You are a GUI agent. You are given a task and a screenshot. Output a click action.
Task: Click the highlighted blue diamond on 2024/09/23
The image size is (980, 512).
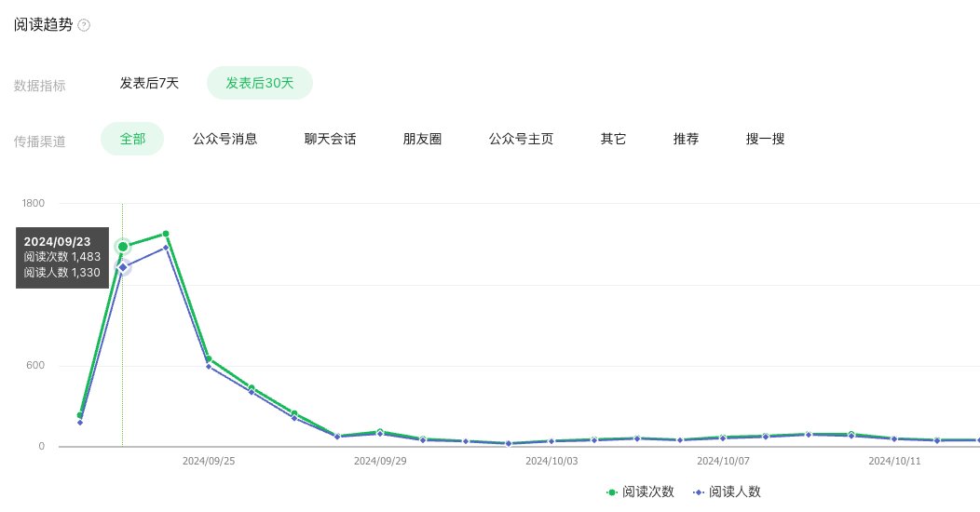tap(123, 267)
